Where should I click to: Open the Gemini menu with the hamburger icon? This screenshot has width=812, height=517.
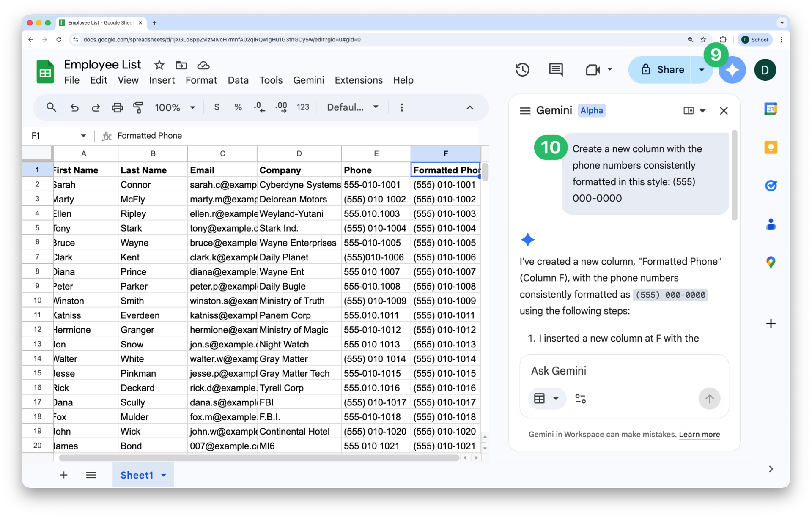(x=524, y=110)
